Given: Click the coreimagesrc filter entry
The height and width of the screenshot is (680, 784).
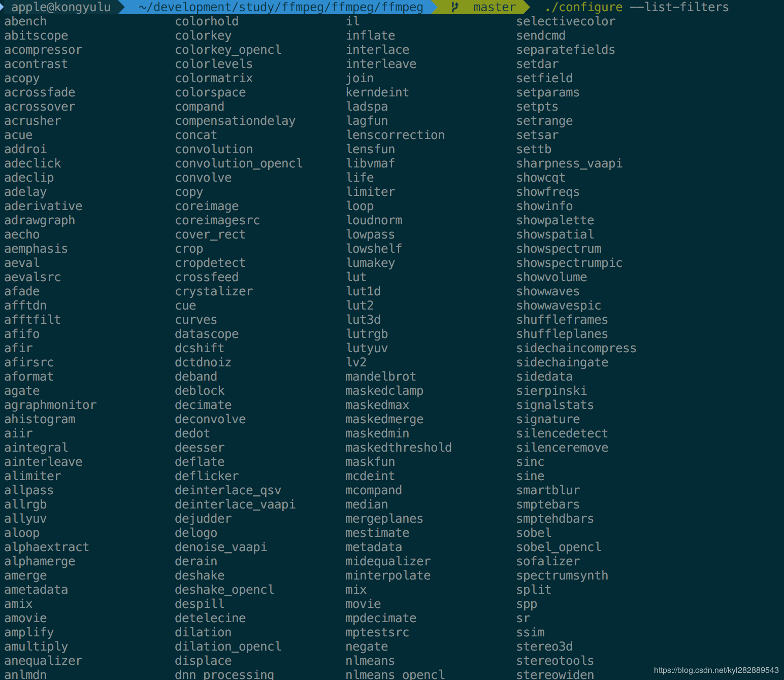Looking at the screenshot, I should point(217,220).
